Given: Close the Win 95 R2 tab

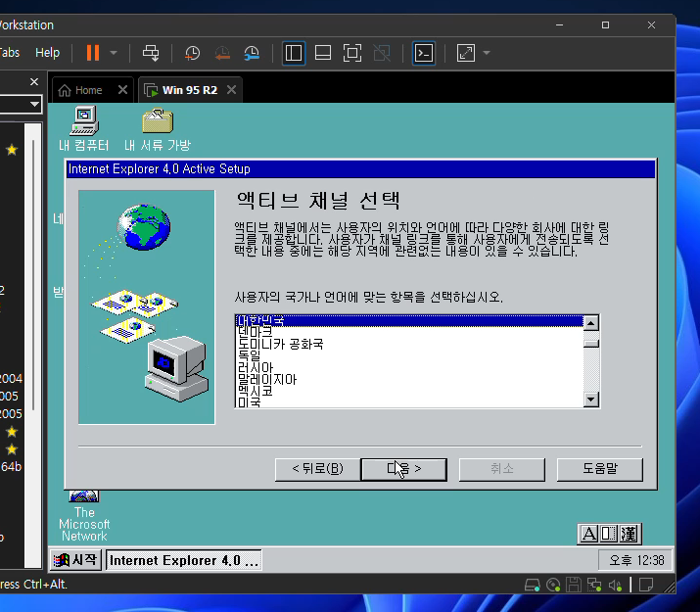Looking at the screenshot, I should click(231, 90).
